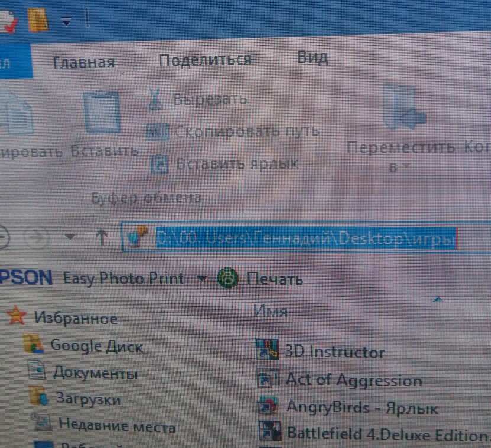Click the scissors Вырезать icon

pos(156,99)
